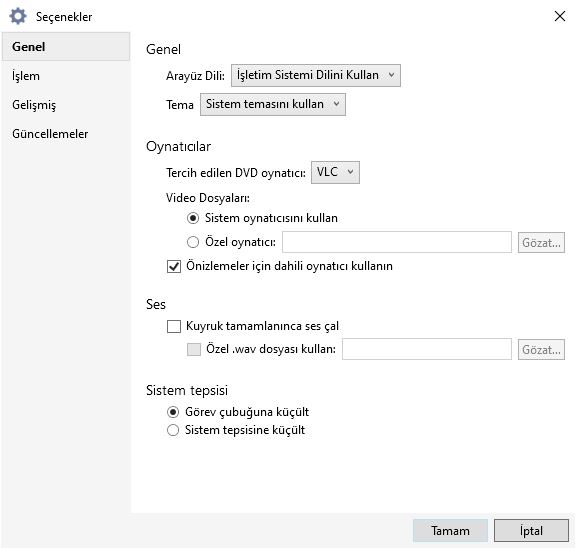Confirm settings with the Tamam button
The height and width of the screenshot is (549, 576).
click(x=450, y=531)
